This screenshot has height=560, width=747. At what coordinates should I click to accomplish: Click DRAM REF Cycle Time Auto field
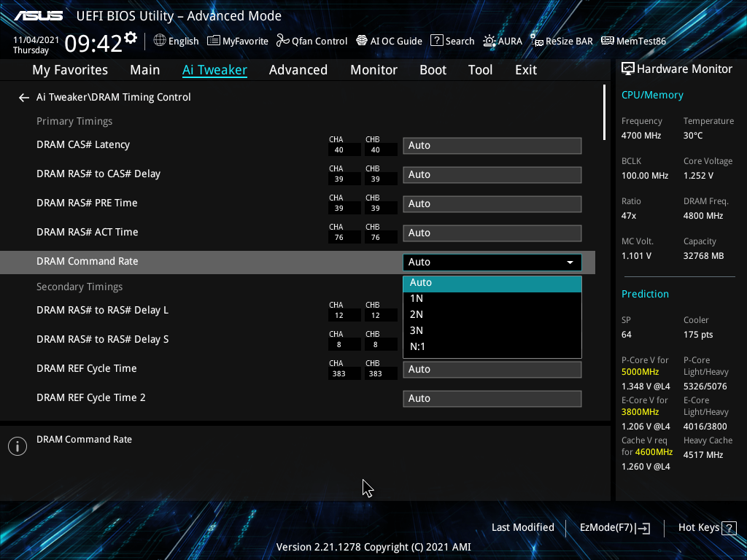[x=492, y=370]
